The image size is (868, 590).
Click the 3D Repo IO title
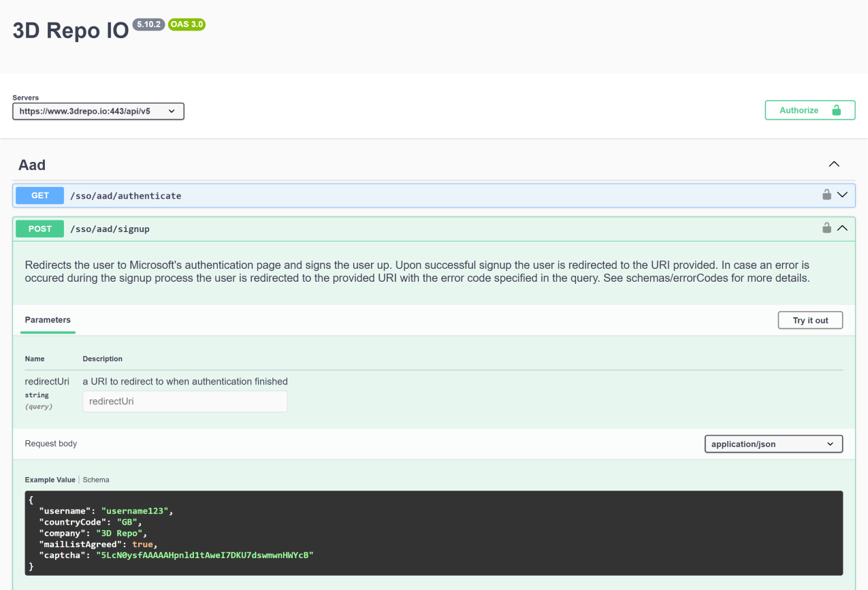point(71,31)
